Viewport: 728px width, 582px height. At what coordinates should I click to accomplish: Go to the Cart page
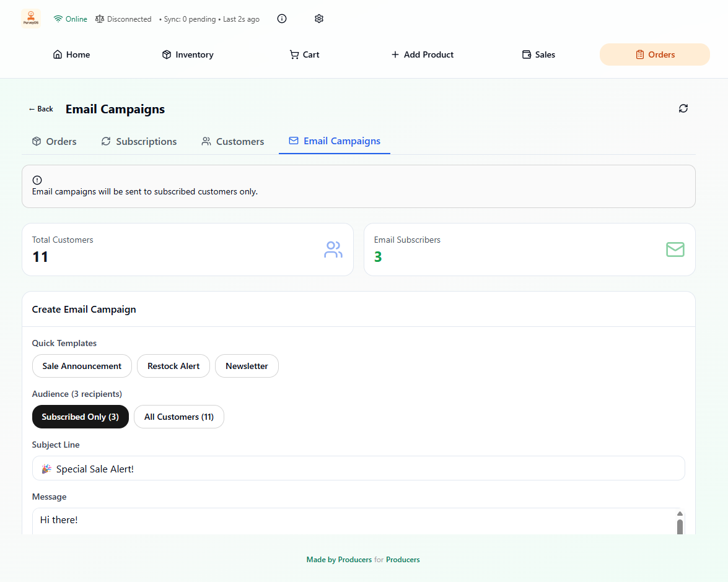coord(304,54)
